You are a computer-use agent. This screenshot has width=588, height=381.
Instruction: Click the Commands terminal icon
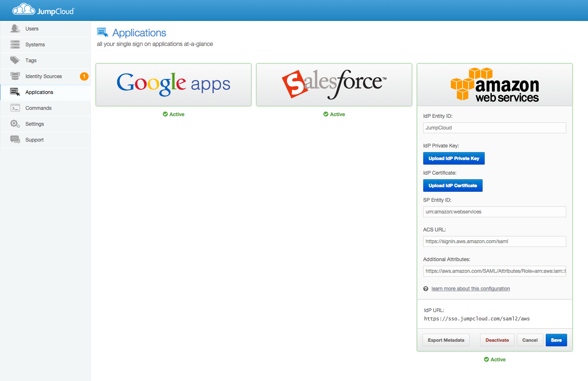[x=15, y=108]
